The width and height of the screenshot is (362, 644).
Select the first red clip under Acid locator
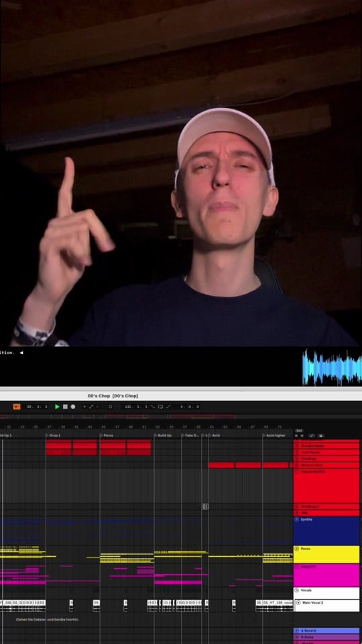click(x=221, y=466)
